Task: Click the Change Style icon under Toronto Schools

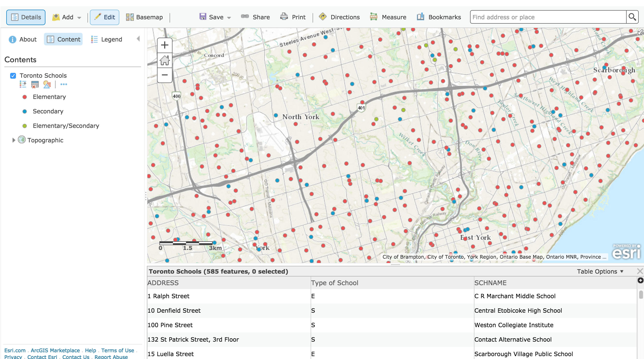Action: point(47,84)
